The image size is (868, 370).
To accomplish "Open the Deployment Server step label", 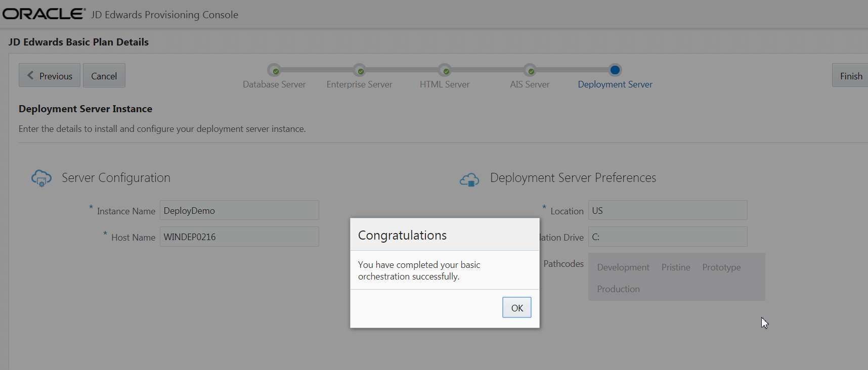I will click(615, 84).
